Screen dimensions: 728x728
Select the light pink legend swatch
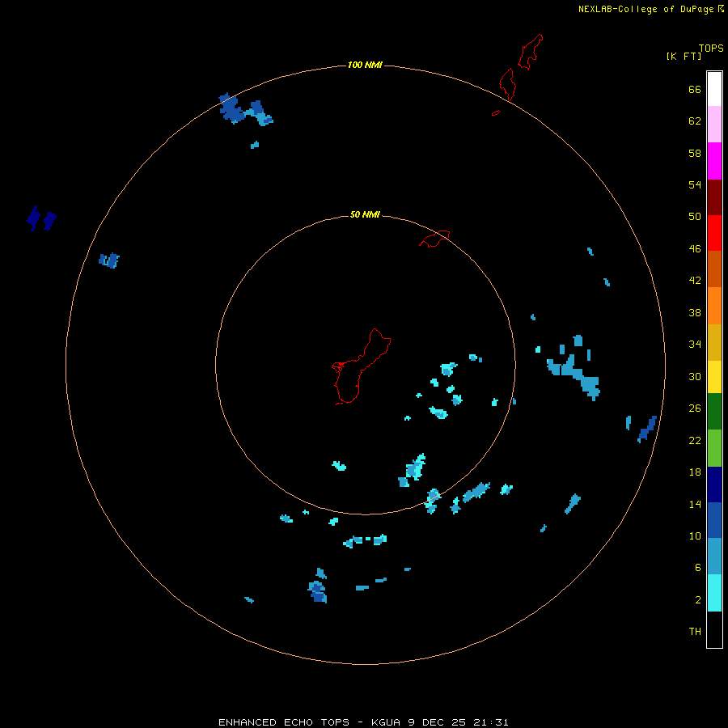point(714,125)
